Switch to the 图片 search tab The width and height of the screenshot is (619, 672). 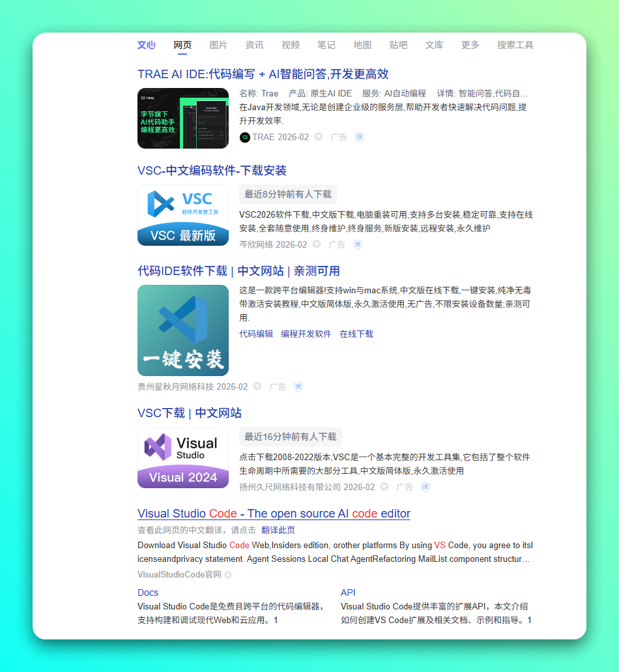[x=218, y=45]
